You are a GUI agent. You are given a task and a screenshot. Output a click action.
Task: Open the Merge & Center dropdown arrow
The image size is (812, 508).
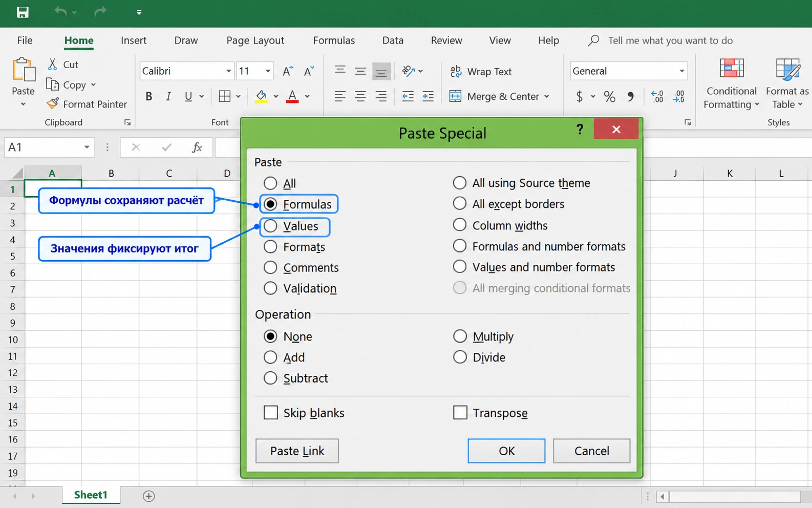tap(547, 96)
